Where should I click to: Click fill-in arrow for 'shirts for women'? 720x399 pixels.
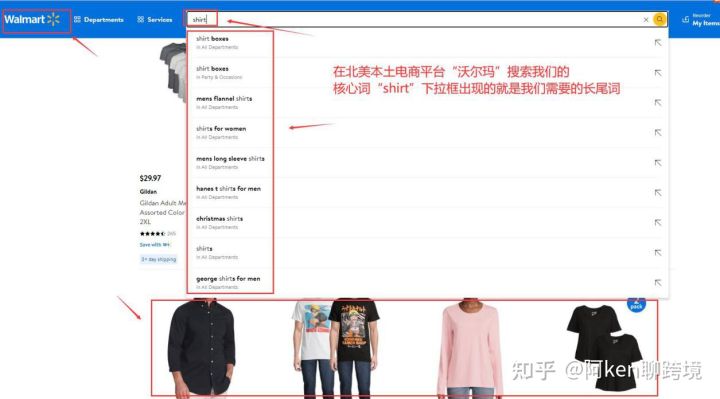(658, 133)
